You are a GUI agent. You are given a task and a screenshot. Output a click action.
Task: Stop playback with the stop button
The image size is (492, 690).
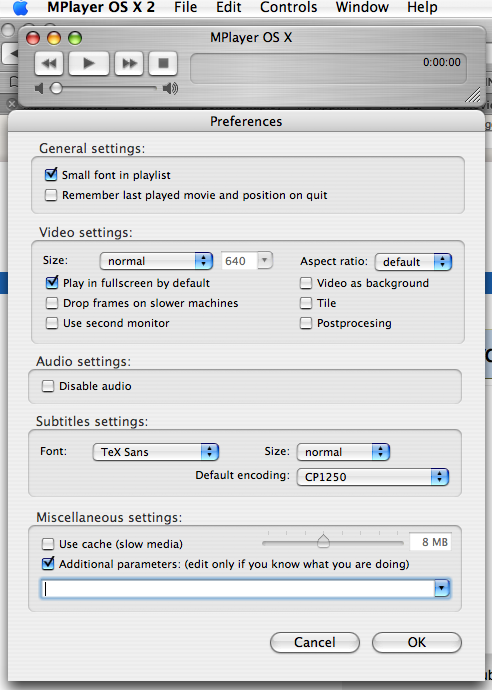[163, 63]
